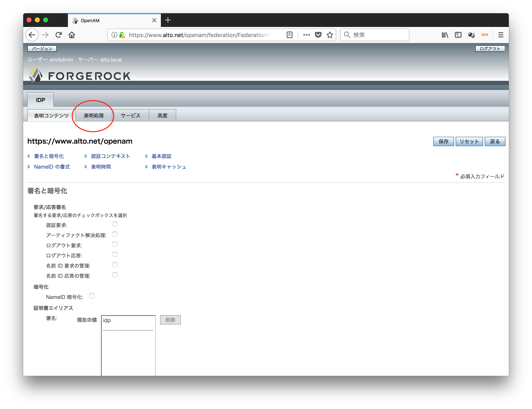The image size is (532, 409).
Task: Open the SAML tracer extension icon
Action: point(485,35)
